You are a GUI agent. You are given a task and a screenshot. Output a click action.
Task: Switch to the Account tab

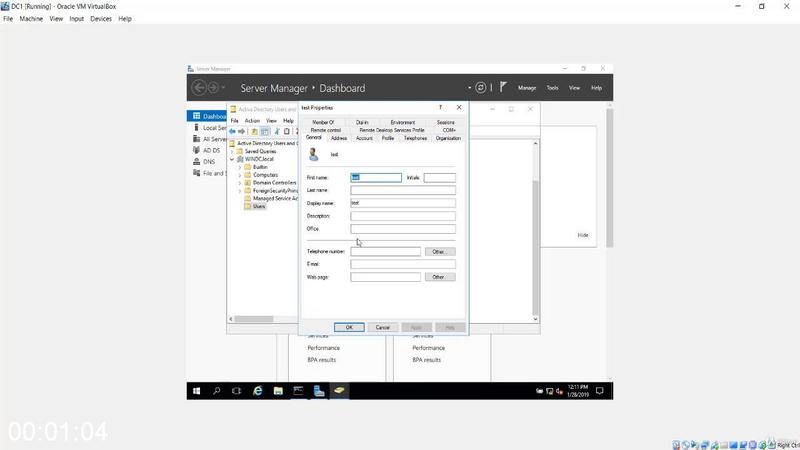(x=364, y=138)
